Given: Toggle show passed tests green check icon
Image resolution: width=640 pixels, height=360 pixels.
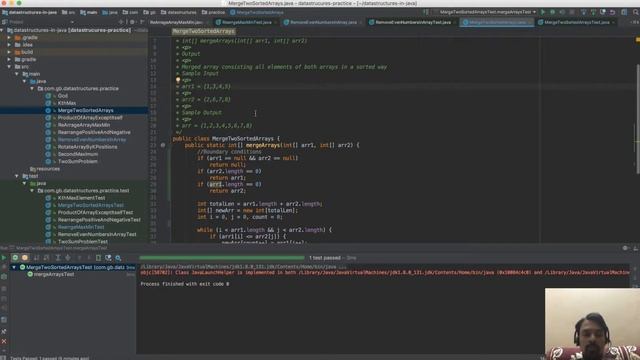Looking at the screenshot, I should 15,258.
